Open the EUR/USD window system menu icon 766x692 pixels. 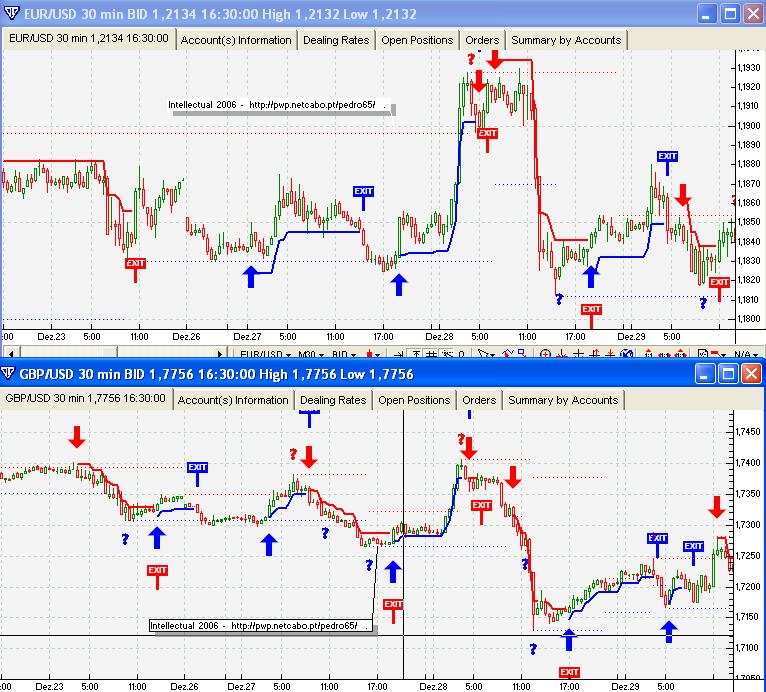tap(11, 13)
